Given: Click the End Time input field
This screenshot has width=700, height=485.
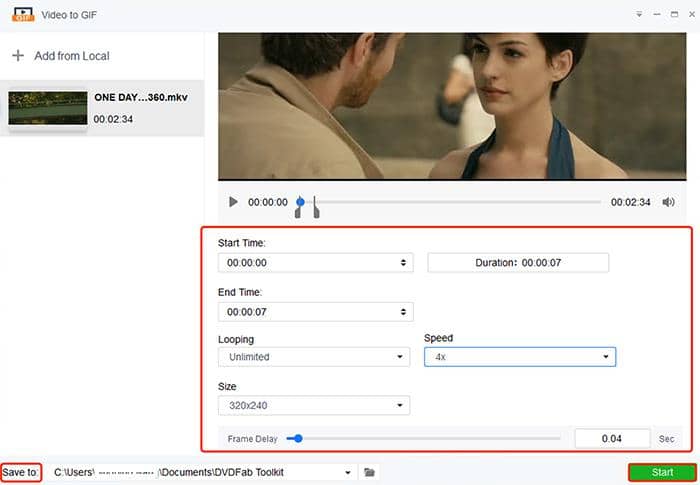Looking at the screenshot, I should 316,312.
